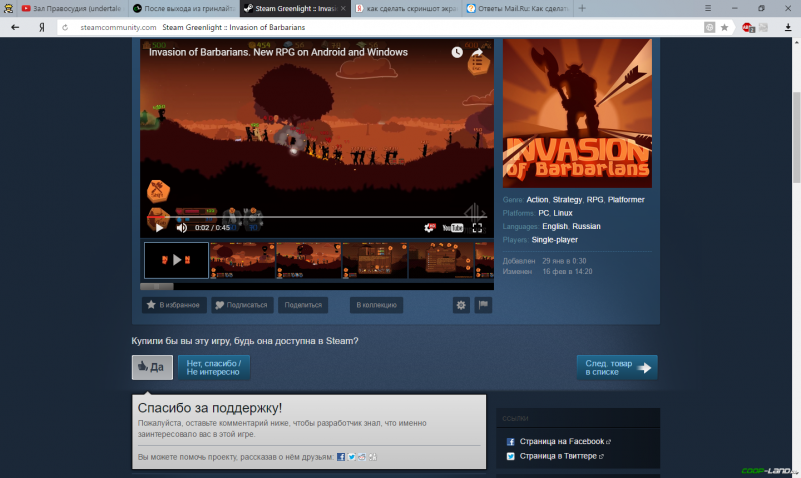
Task: Click the Yandex Я home button
Action: click(42, 28)
